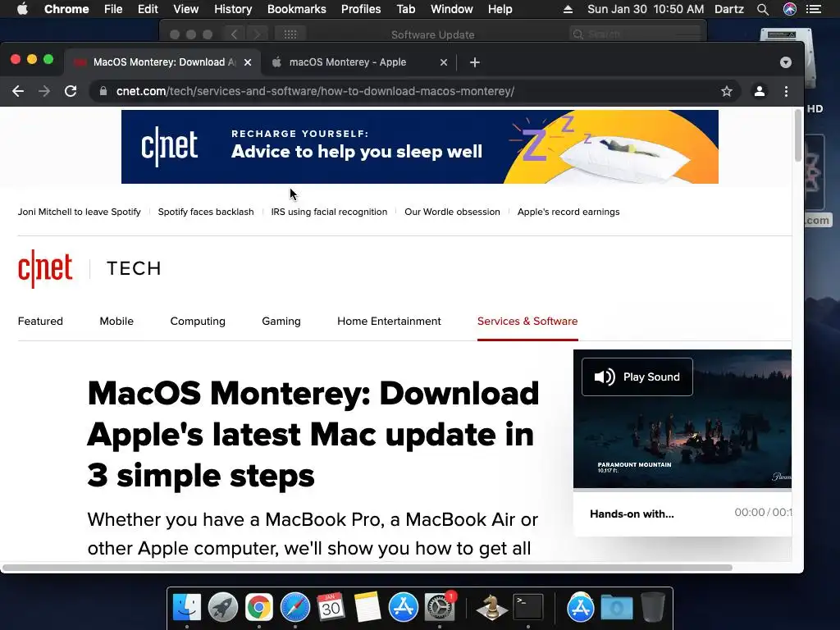
Task: Go to the Featured section
Action: (40, 321)
